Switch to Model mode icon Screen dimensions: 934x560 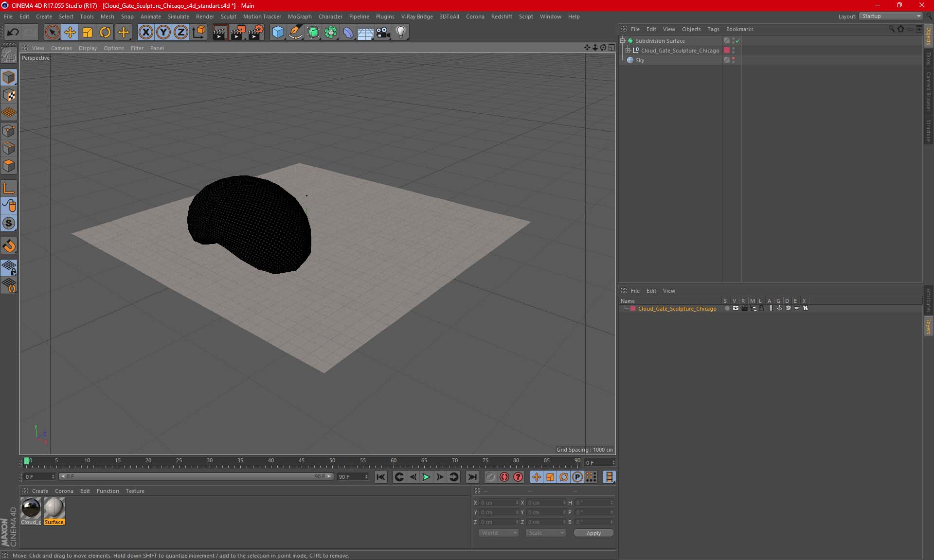(x=9, y=77)
